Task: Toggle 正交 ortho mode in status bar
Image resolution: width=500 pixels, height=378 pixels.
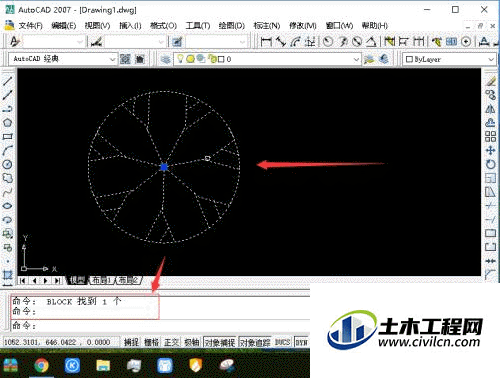Action: click(x=172, y=342)
